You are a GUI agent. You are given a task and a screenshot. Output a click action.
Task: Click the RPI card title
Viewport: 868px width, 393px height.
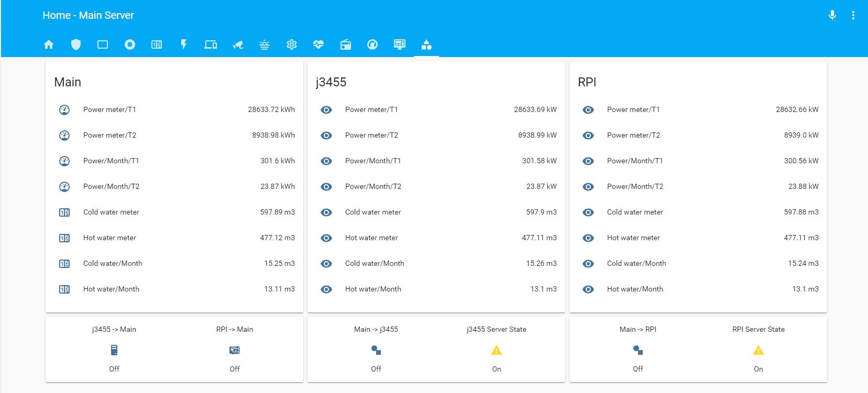(x=587, y=82)
